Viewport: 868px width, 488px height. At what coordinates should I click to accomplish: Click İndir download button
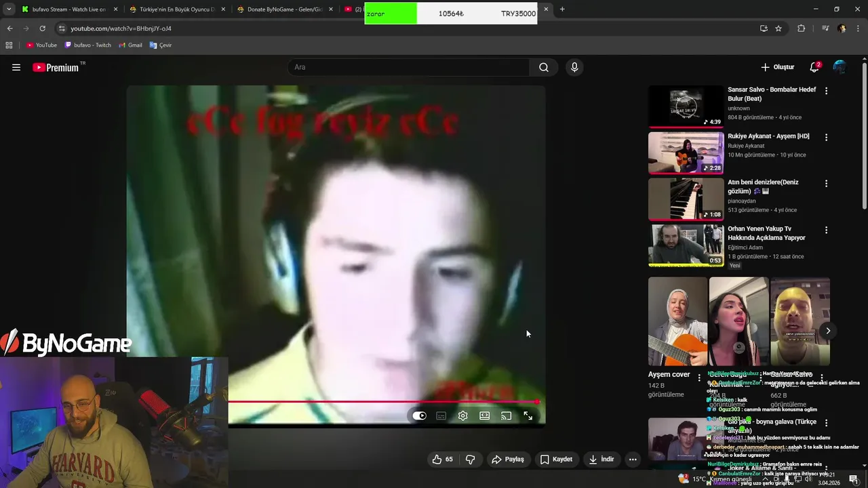[601, 460]
